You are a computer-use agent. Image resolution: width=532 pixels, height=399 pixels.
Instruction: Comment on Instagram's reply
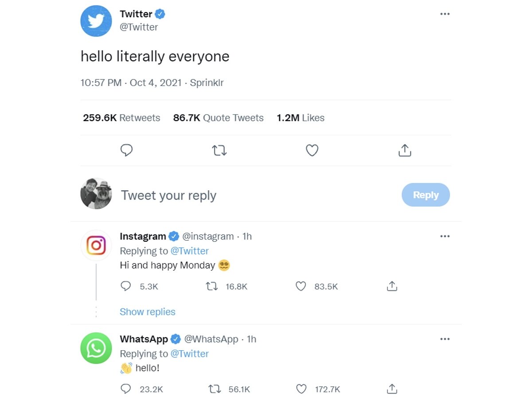(x=126, y=286)
